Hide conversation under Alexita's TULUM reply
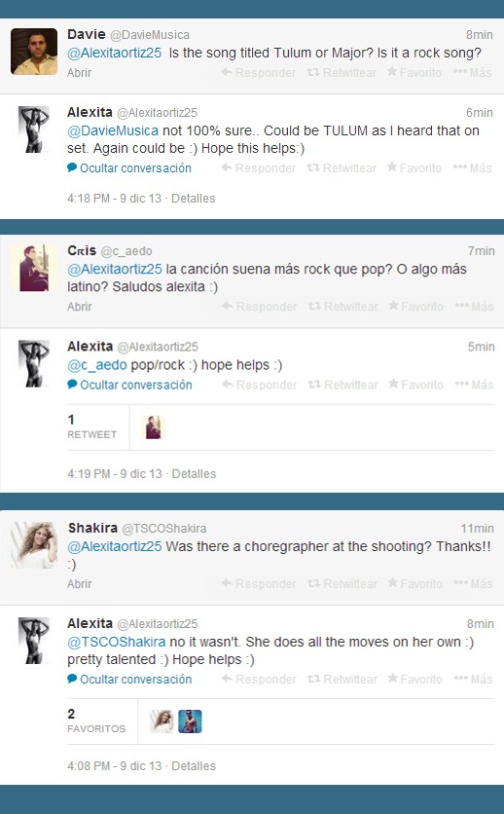The image size is (504, 814). (x=129, y=168)
